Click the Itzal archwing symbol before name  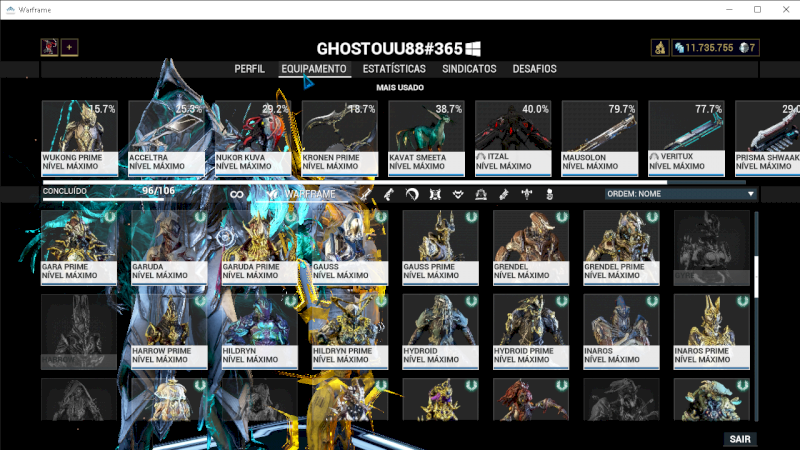pyautogui.click(x=481, y=157)
